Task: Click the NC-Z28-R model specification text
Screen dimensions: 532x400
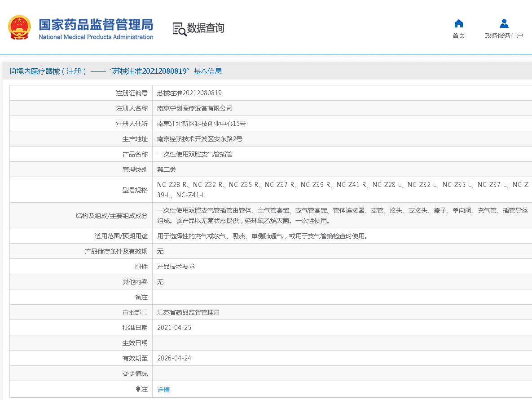Action: coord(171,185)
